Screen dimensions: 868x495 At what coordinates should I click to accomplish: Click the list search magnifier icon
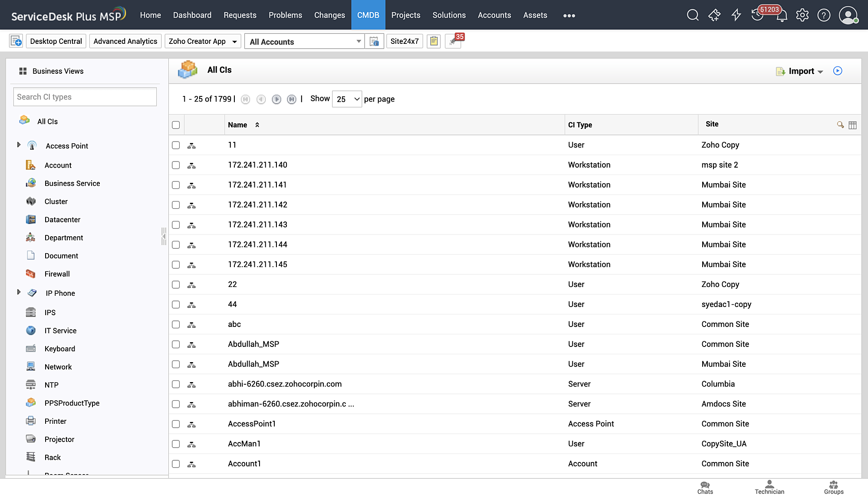[840, 125]
